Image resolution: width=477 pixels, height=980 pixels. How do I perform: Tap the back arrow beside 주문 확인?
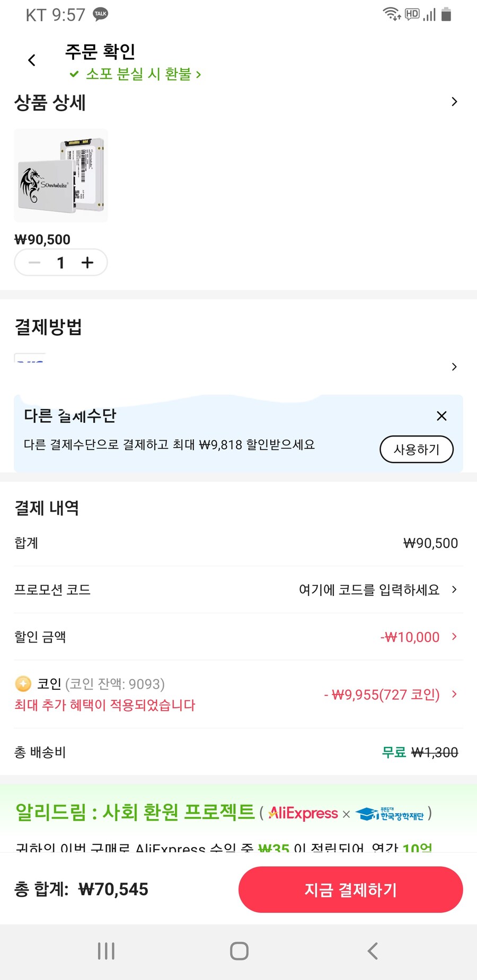coord(32,60)
